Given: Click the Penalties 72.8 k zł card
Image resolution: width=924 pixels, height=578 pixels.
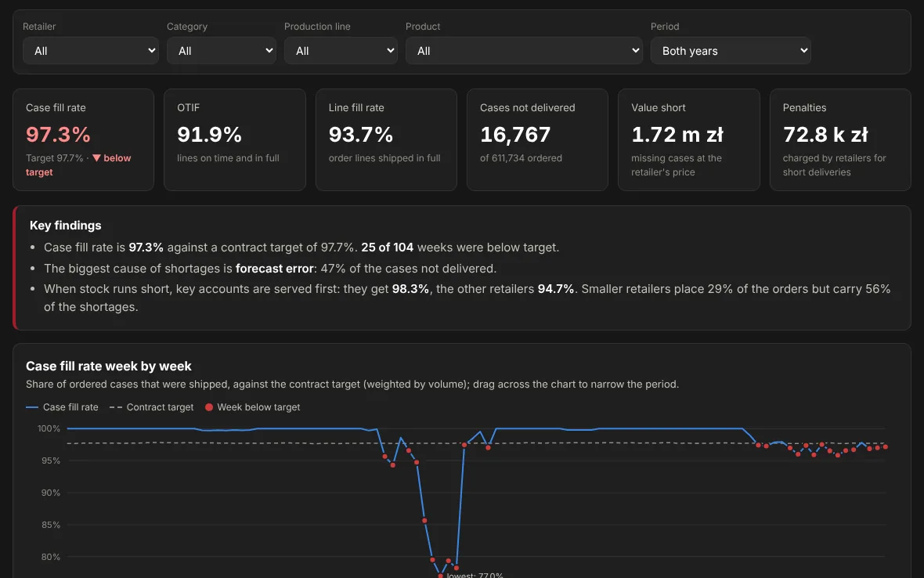Looking at the screenshot, I should 840,139.
